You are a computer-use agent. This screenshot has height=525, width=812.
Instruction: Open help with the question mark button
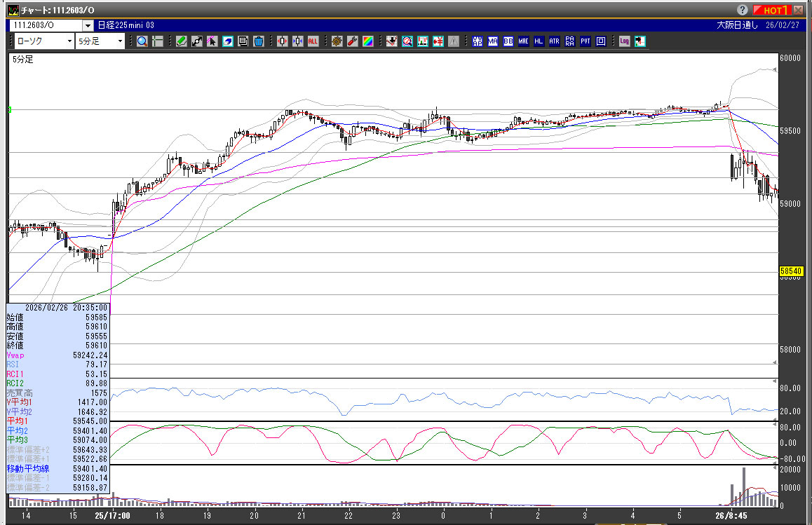(x=743, y=10)
